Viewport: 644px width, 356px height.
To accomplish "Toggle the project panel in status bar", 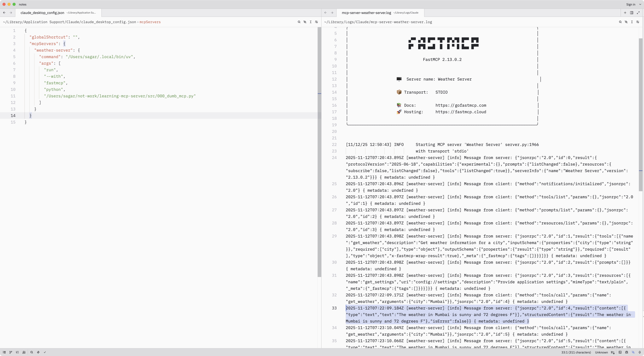I will tap(4, 352).
